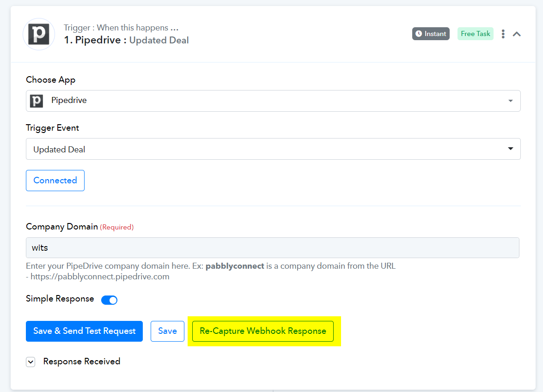Click the 'https://pabblyconnect.pipedrive.com' example text
Image resolution: width=543 pixels, height=392 pixels.
coord(100,277)
